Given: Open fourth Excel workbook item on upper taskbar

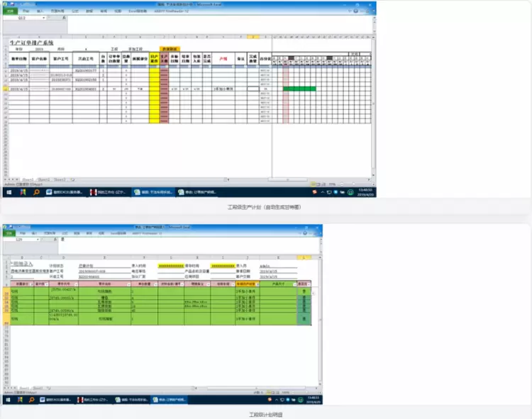Looking at the screenshot, I should tap(197, 192).
